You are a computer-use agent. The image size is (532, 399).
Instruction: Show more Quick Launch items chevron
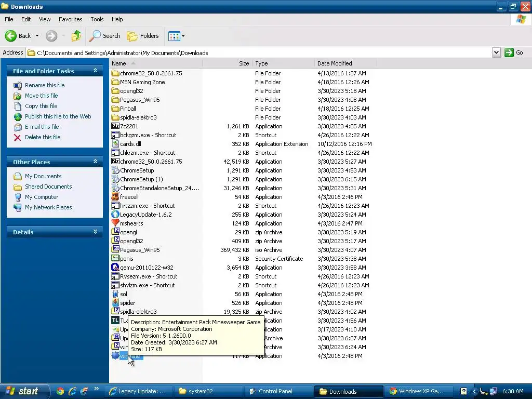coord(96,389)
